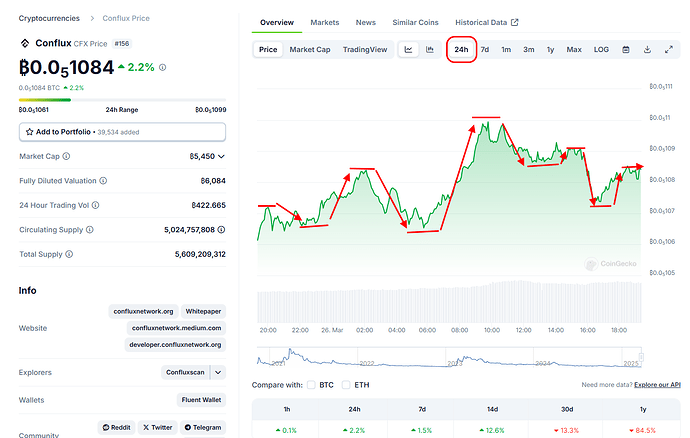Click the download chart data icon
Viewport: 690px width, 438px height.
(x=647, y=50)
